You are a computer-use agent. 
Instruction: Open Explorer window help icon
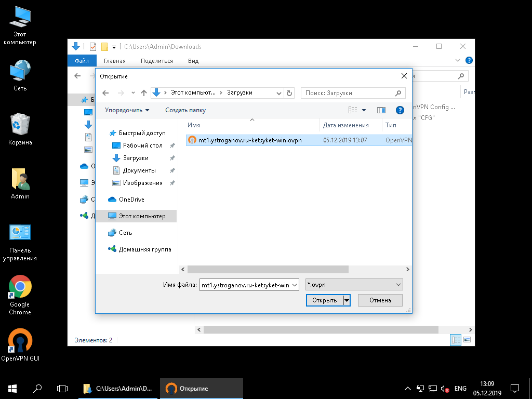tap(469, 60)
